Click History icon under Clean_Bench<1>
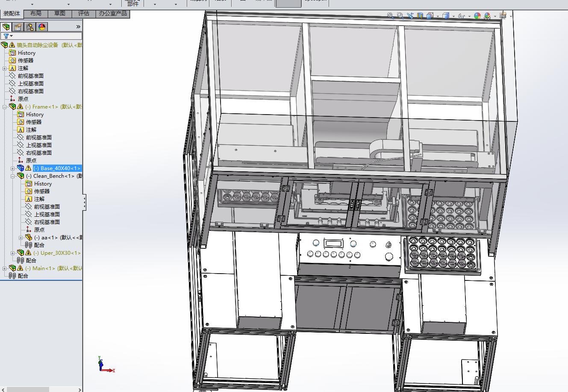Viewport: 568px width, 392px height. coord(29,184)
